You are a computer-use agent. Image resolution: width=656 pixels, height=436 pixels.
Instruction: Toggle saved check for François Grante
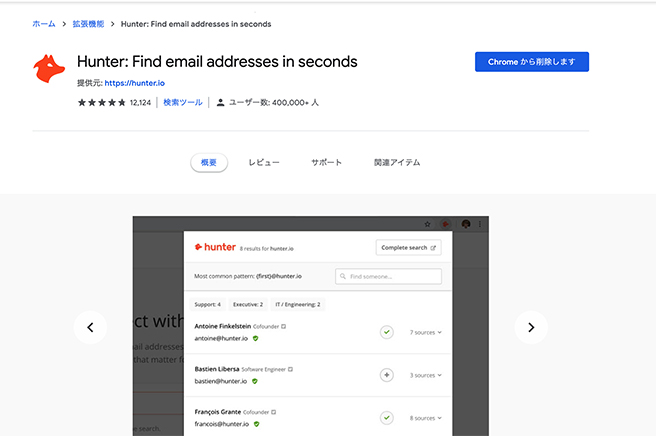[387, 418]
